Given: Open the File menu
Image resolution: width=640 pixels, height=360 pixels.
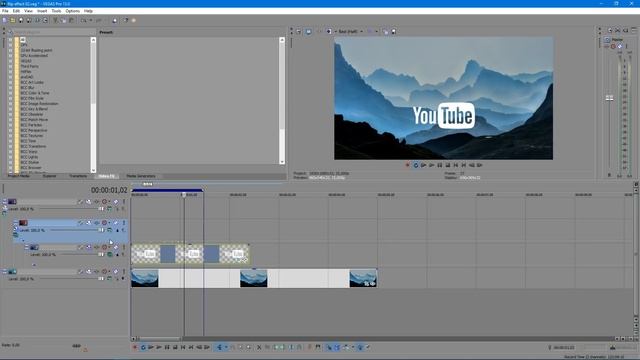Looking at the screenshot, I should pos(5,11).
